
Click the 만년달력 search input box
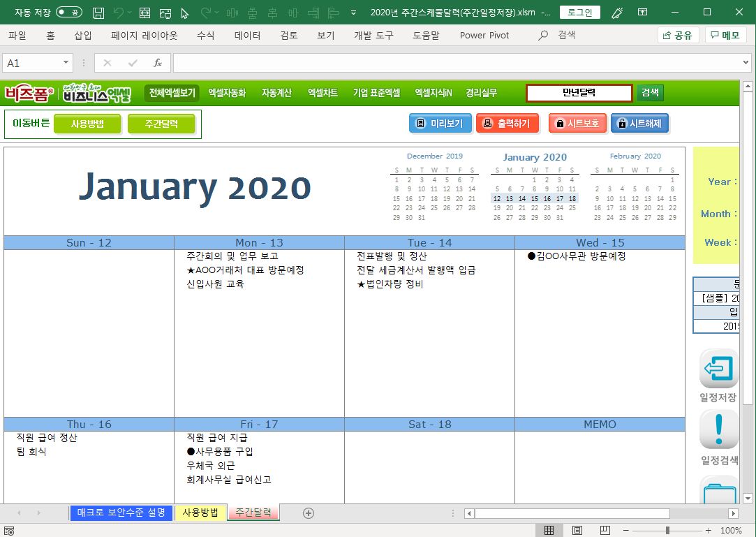pyautogui.click(x=579, y=93)
